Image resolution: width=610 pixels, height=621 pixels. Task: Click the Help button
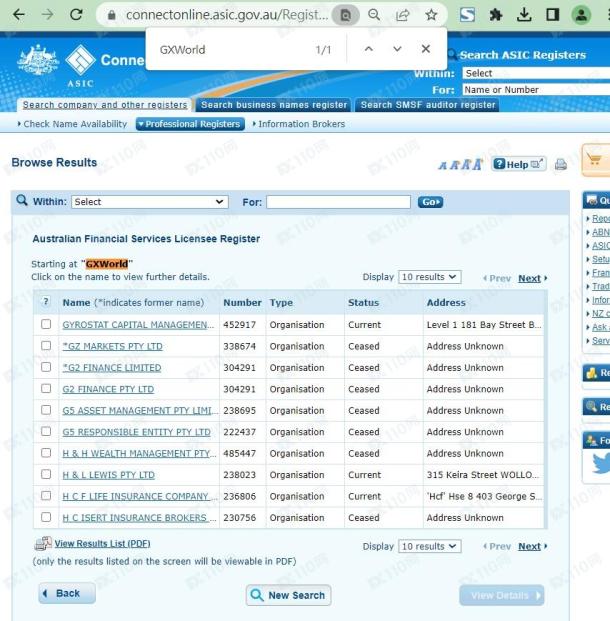click(519, 164)
